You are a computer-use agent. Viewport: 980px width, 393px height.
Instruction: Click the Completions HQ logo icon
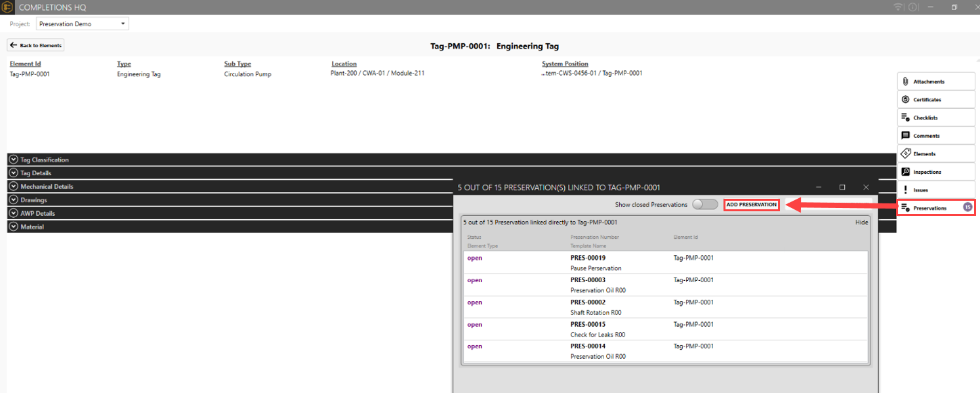[7, 7]
